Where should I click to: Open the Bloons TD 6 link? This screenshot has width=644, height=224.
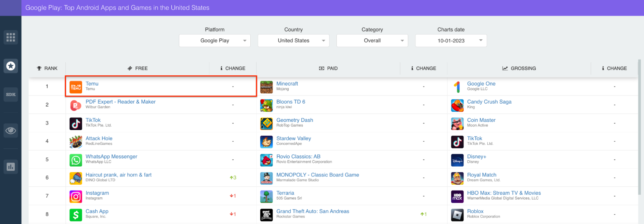pos(291,102)
